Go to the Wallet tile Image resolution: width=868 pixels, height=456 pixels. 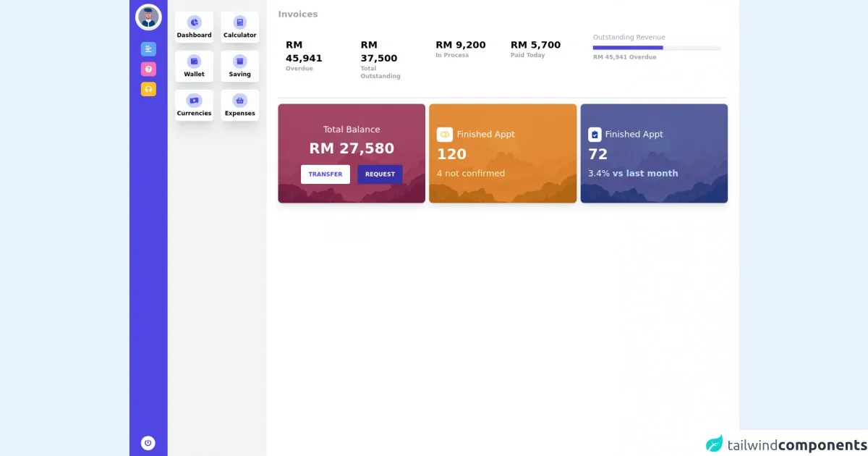[194, 67]
